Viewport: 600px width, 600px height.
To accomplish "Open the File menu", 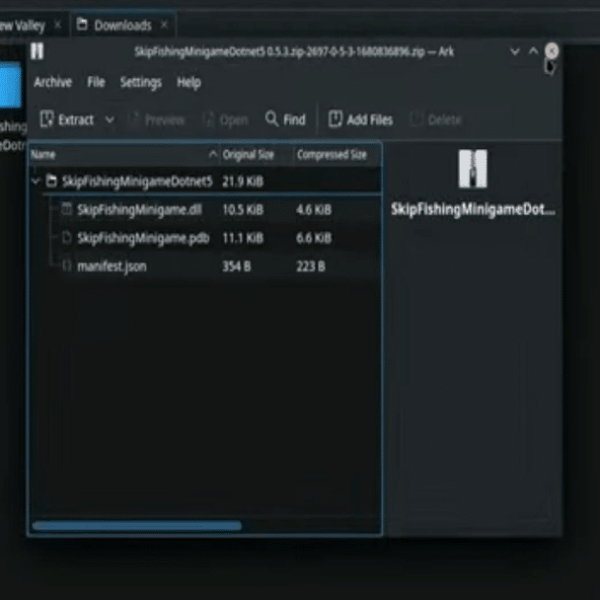I will [96, 82].
